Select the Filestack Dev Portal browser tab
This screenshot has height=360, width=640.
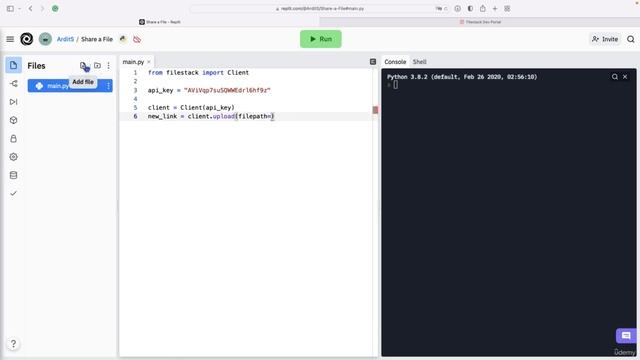(480, 22)
